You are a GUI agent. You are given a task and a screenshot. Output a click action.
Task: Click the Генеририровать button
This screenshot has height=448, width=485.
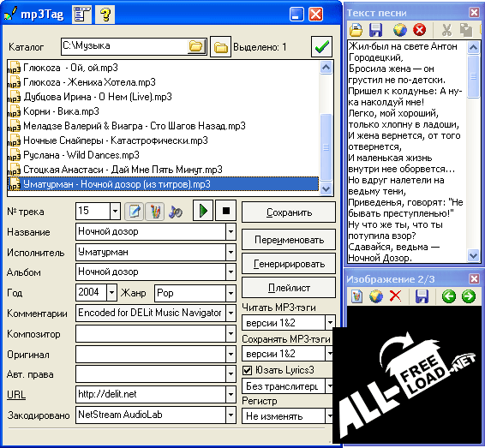289,264
